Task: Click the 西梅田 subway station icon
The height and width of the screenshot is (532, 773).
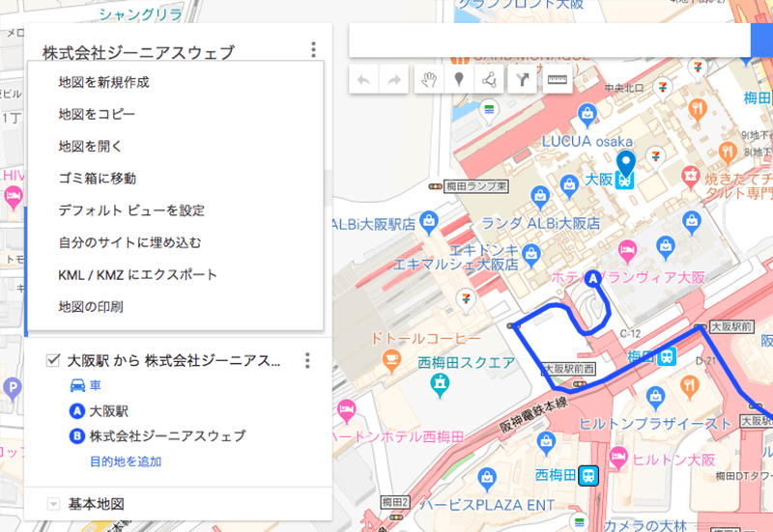Action: click(x=588, y=476)
